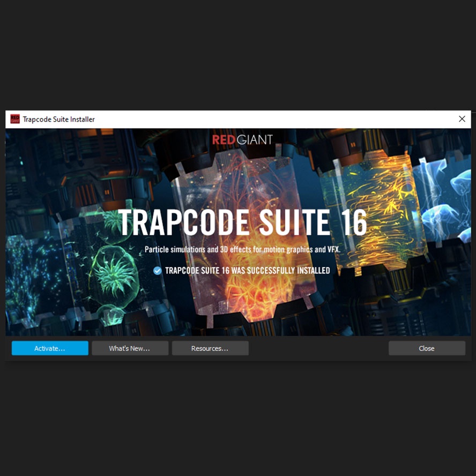The width and height of the screenshot is (476, 476).
Task: Click the blue success checkmark icon
Action: point(157,271)
